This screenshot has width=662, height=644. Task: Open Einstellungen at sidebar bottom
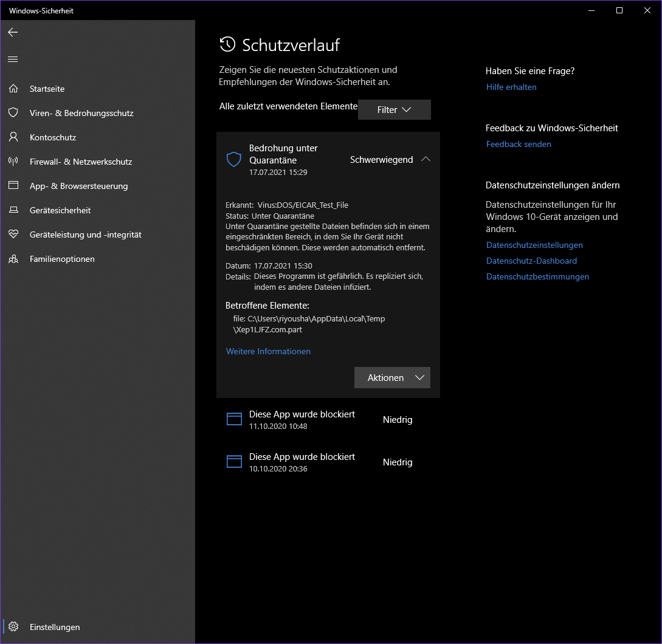(x=97, y=627)
